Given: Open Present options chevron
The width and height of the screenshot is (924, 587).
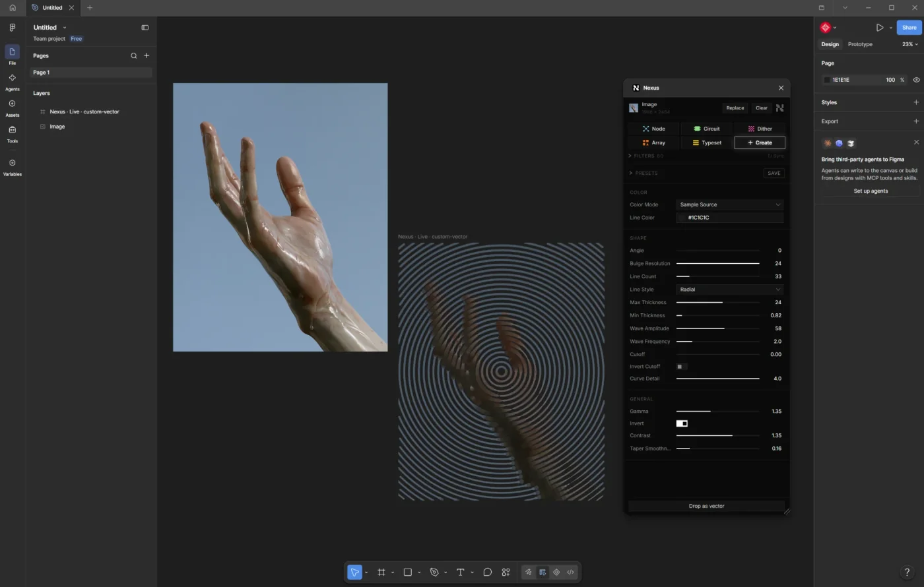Looking at the screenshot, I should tap(890, 28).
